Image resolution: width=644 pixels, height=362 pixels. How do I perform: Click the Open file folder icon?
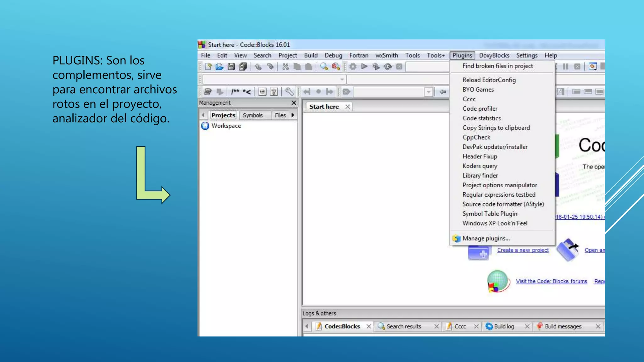(x=219, y=66)
